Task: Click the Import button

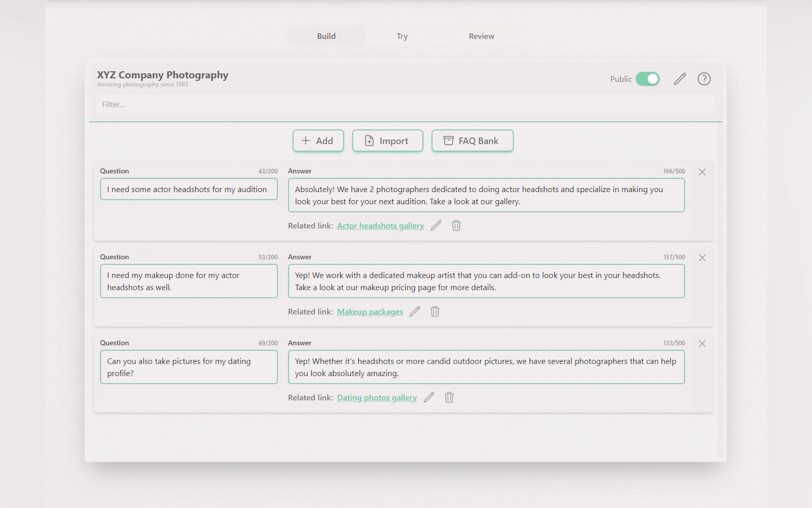Action: [x=387, y=141]
